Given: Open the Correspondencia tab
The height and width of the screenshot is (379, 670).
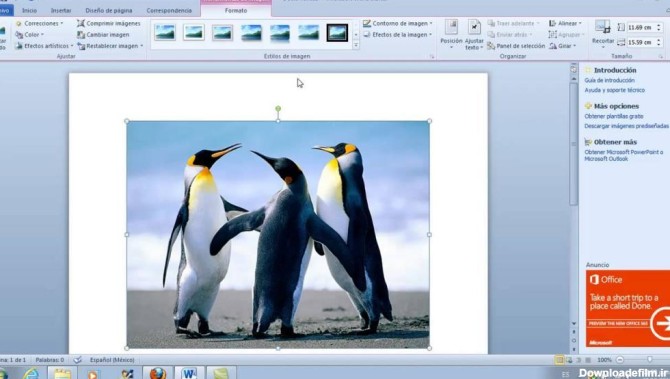Looking at the screenshot, I should 169,10.
